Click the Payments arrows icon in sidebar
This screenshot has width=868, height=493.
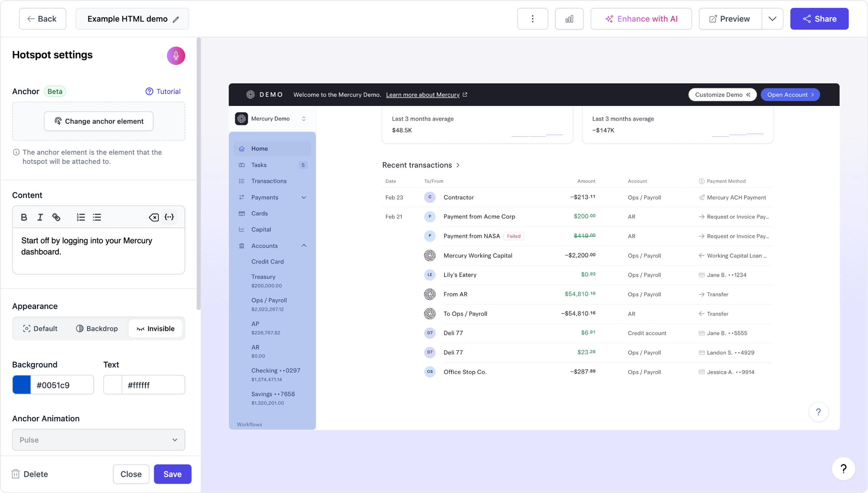(x=242, y=197)
